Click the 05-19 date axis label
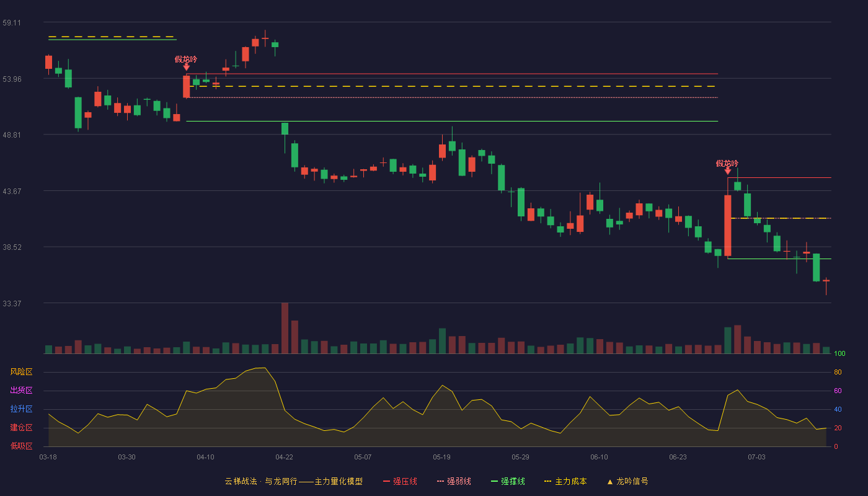868x496 pixels. (x=441, y=457)
